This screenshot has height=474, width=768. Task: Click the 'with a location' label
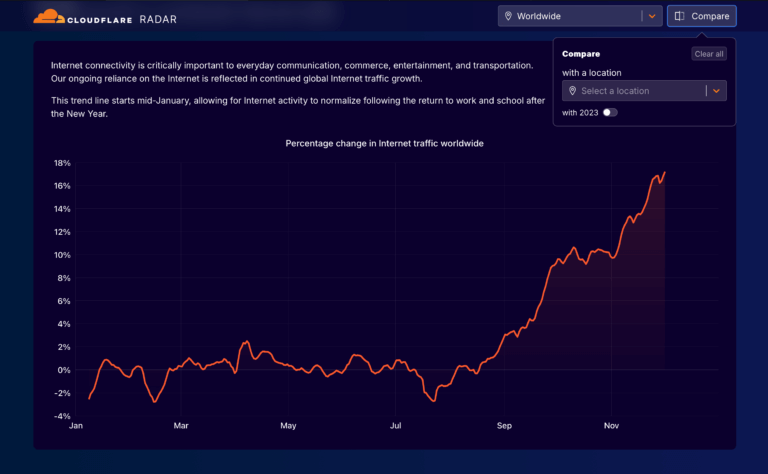[x=592, y=73]
